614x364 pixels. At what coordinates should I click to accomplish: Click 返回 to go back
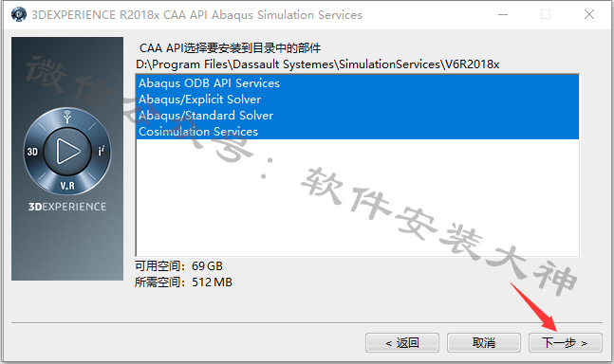[402, 343]
